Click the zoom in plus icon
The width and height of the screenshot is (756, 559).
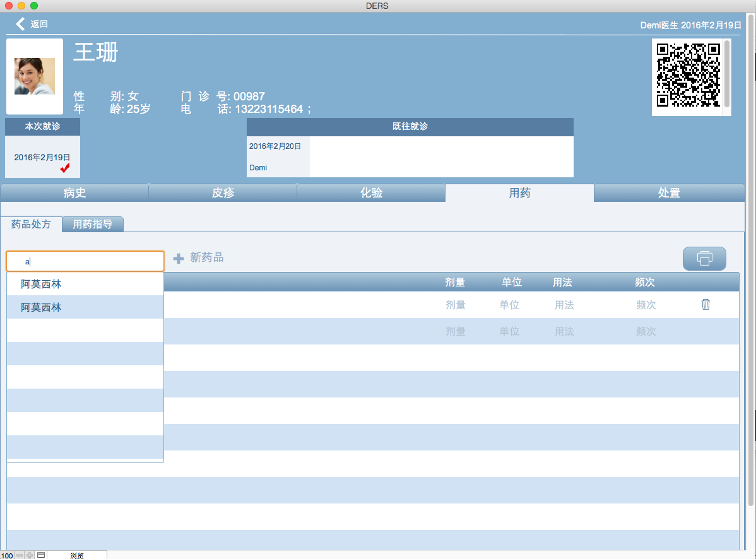click(30, 555)
